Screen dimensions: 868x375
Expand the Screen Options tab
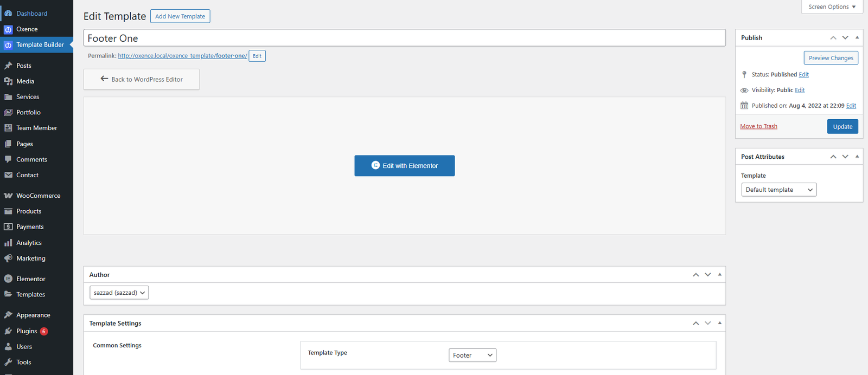[832, 7]
